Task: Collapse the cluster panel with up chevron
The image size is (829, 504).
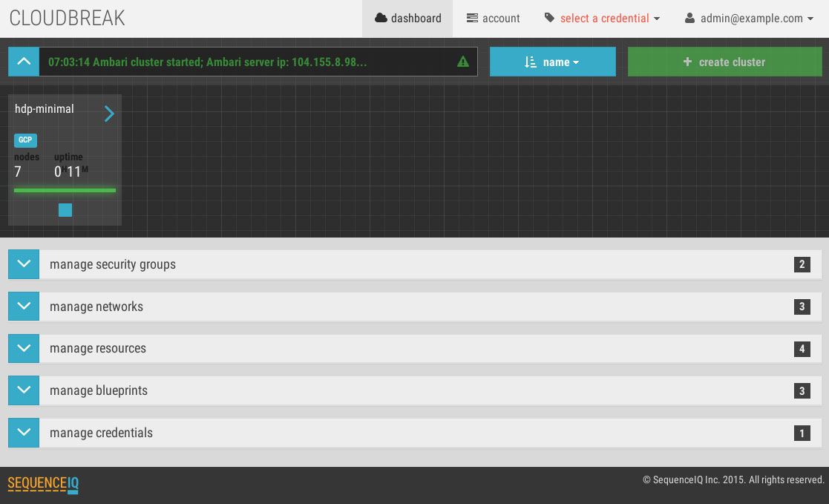Action: [24, 62]
